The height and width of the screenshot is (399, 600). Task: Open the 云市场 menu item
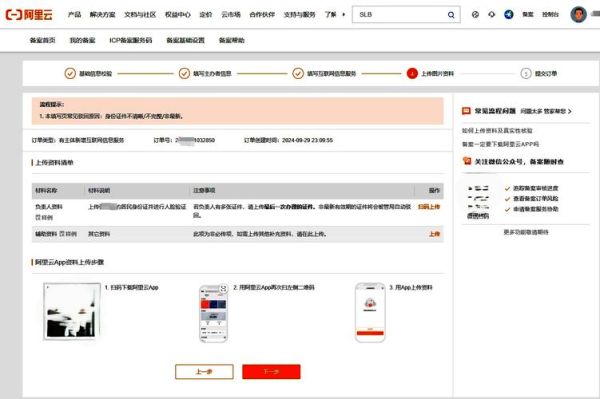pos(231,15)
